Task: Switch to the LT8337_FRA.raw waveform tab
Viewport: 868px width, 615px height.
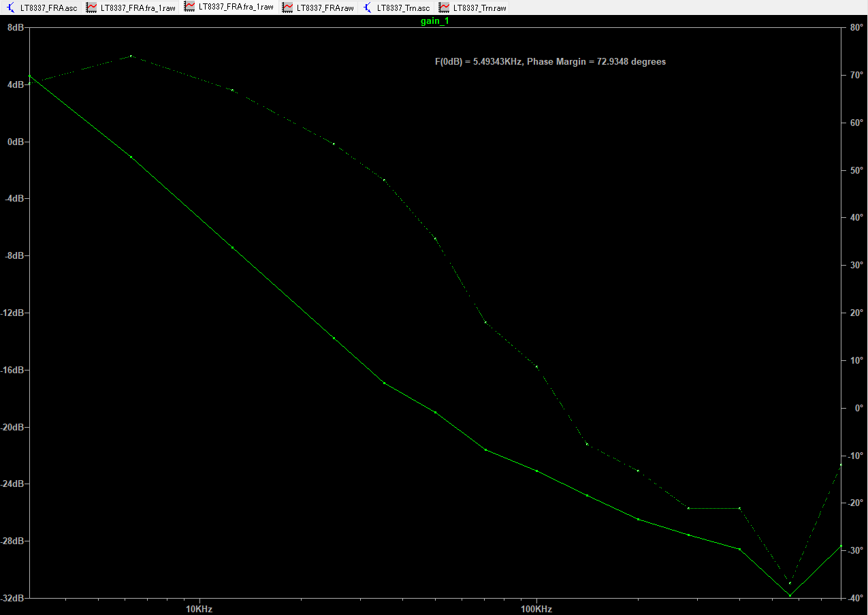Action: click(x=318, y=7)
